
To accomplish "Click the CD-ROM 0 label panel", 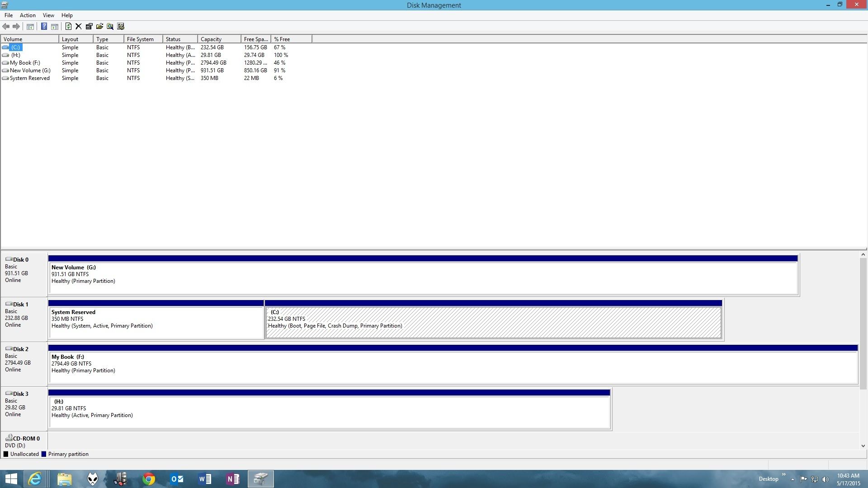I will [x=24, y=441].
